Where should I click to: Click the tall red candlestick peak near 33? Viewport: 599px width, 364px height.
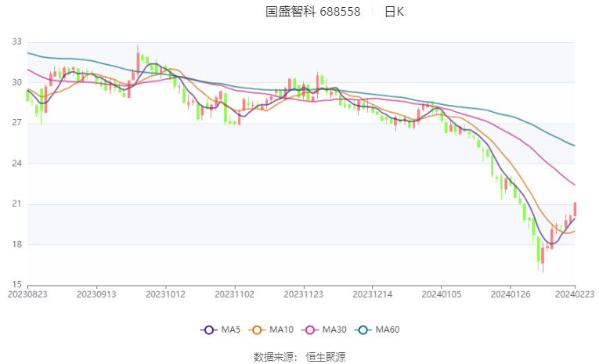(138, 61)
